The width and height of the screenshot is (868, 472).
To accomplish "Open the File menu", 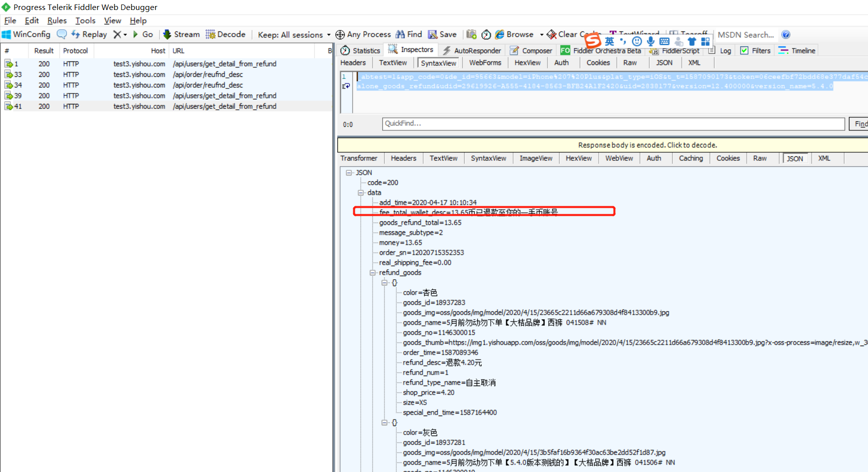I will point(10,20).
